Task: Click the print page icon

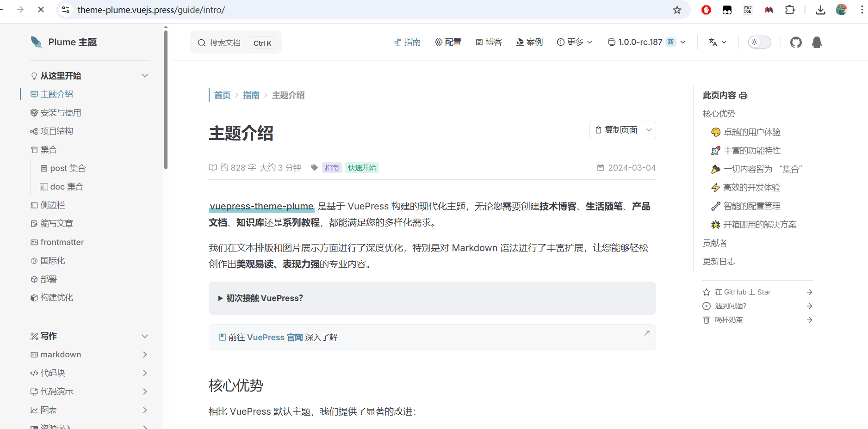Action: [x=744, y=96]
